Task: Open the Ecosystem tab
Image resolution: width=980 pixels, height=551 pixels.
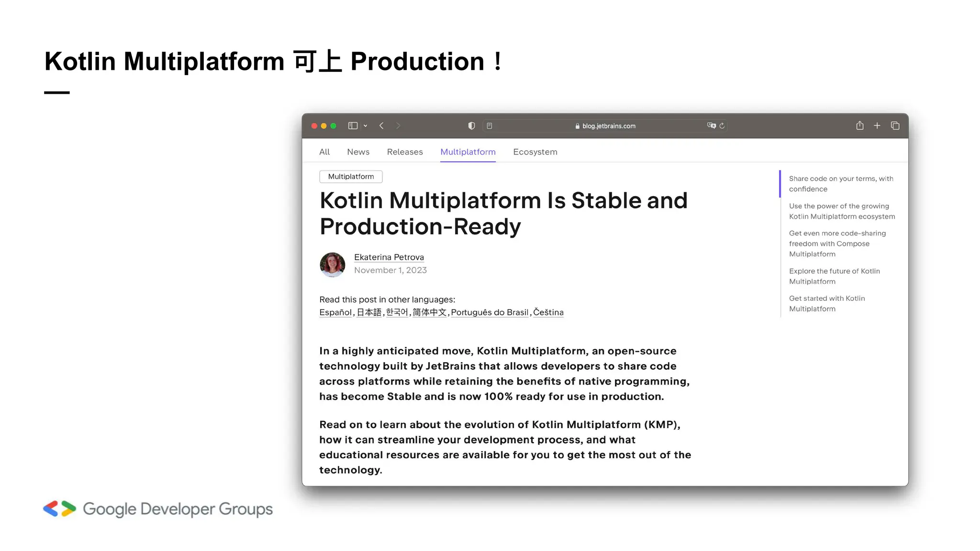Action: point(535,152)
